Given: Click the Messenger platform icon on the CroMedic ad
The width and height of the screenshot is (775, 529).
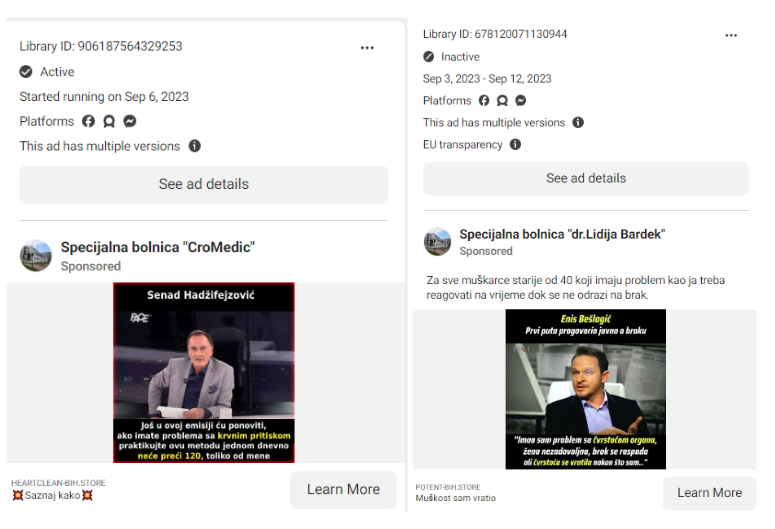Looking at the screenshot, I should (x=130, y=122).
